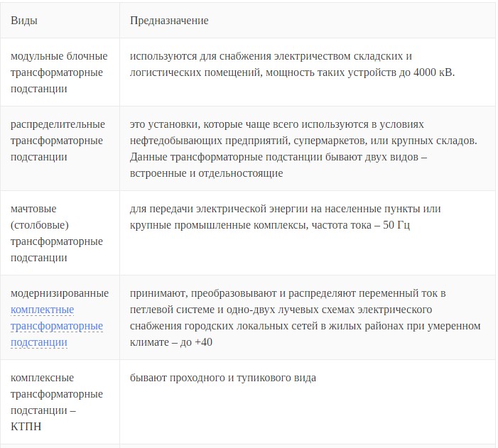This screenshot has height=448, width=498.
Task: Open the комплектные трансформаторные подстанции link
Action: click(57, 326)
